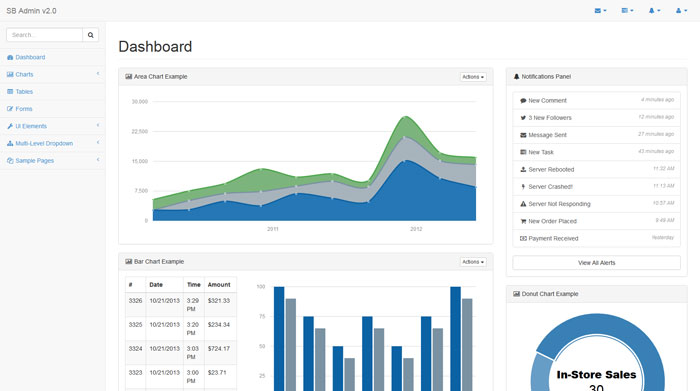Click the $321.33 amount cell
Screen dimensions: 700x391
point(221,305)
